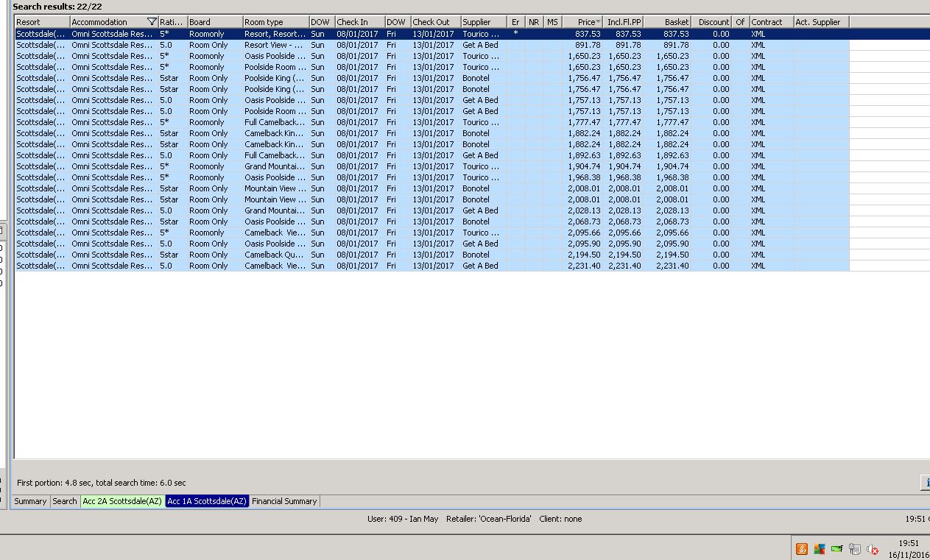Click the Retailer 'Ocean-Florida' status text
The image size is (930, 560).
(x=489, y=519)
